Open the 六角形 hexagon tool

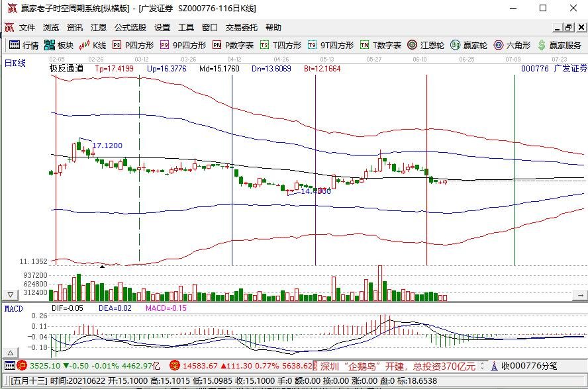point(512,46)
